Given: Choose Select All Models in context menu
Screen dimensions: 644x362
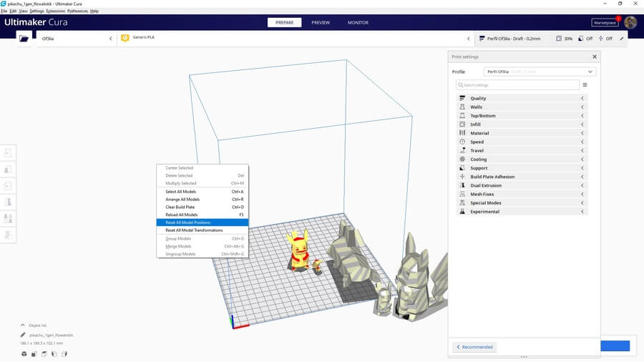Looking at the screenshot, I should tap(203, 192).
